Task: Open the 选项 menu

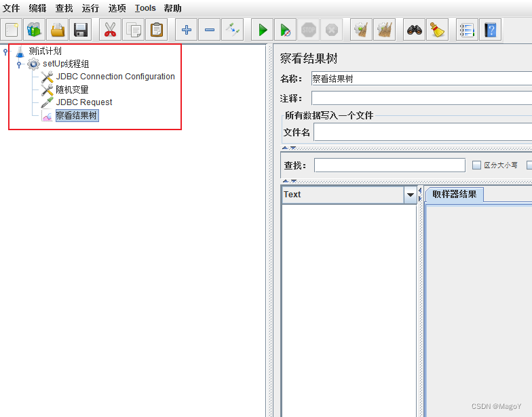Action: [x=117, y=8]
